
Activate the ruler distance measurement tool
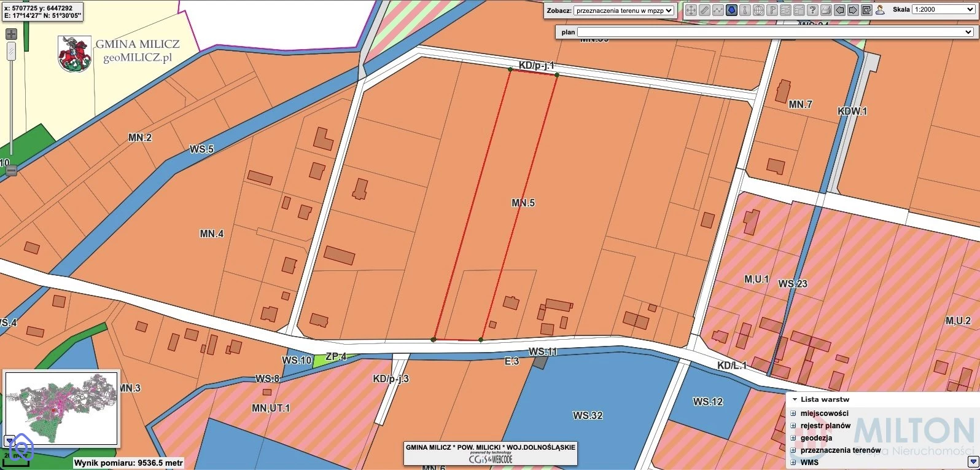point(704,10)
